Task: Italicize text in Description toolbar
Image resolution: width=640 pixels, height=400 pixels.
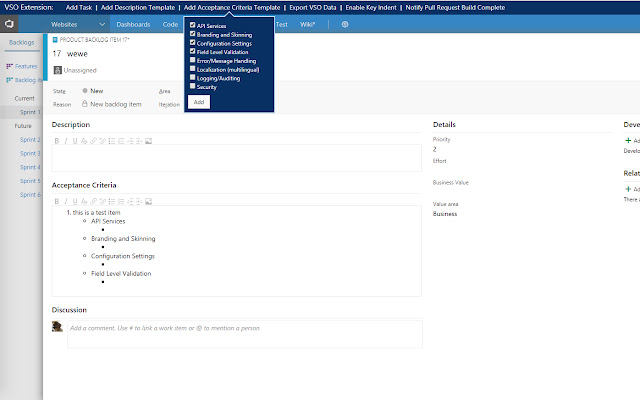Action: coord(66,141)
